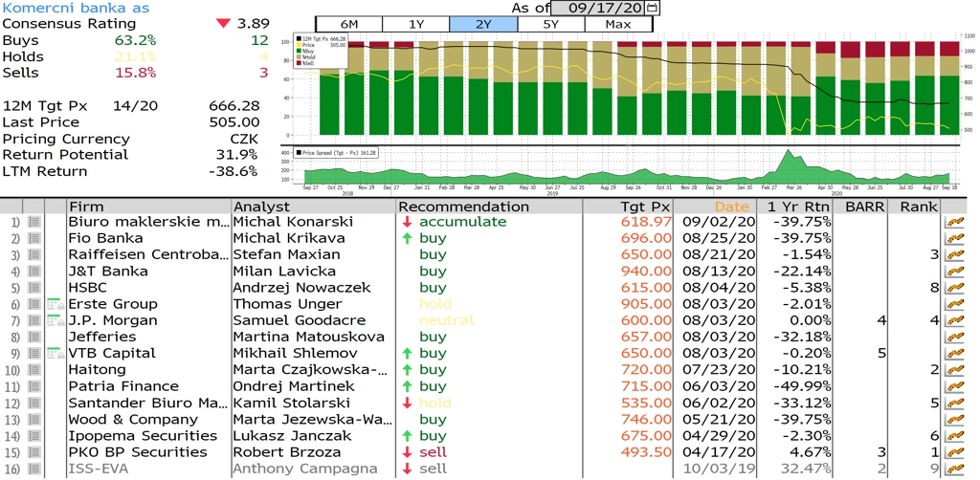
Task: Select the Consensus Rating value 3.89
Action: (x=253, y=24)
